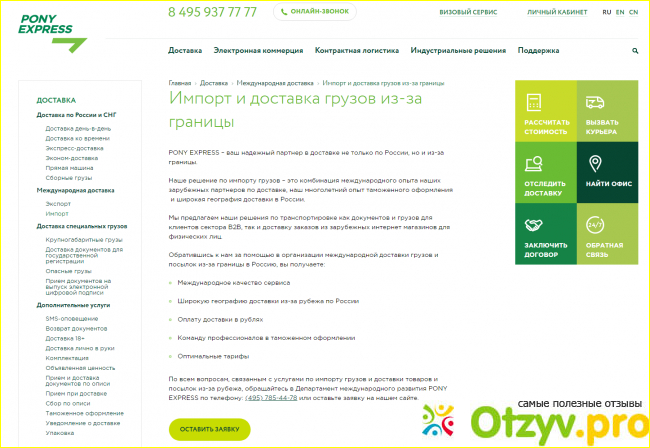Screen dimensions: 650x448
Task: Open Личный кабинет link
Action: point(555,13)
